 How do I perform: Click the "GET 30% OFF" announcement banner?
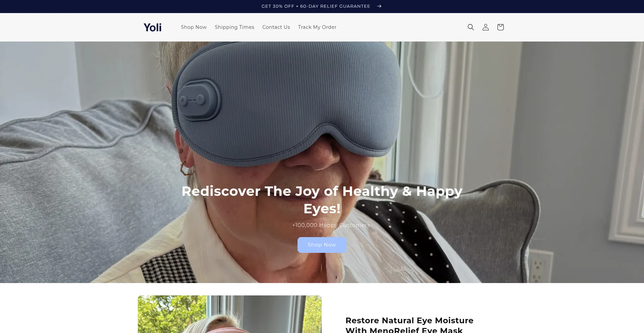[x=316, y=6]
